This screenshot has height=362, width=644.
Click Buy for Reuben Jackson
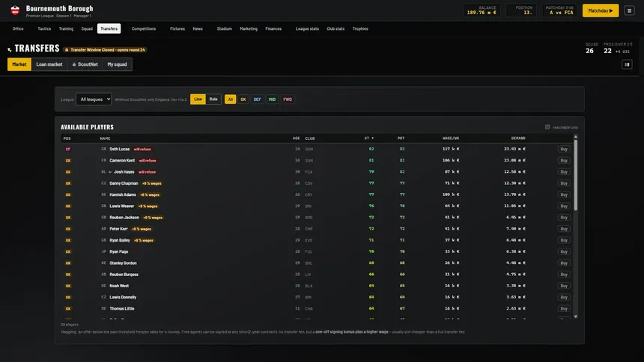point(564,218)
